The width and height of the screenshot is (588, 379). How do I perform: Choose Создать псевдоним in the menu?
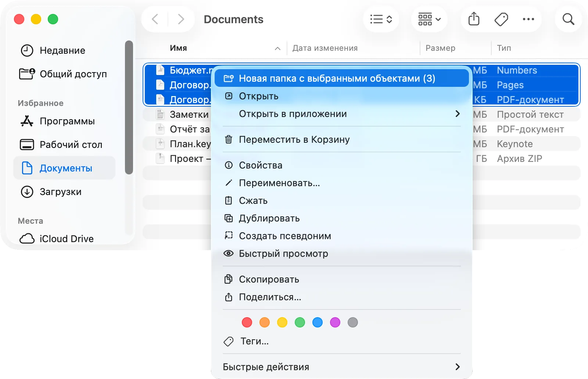pos(342,236)
